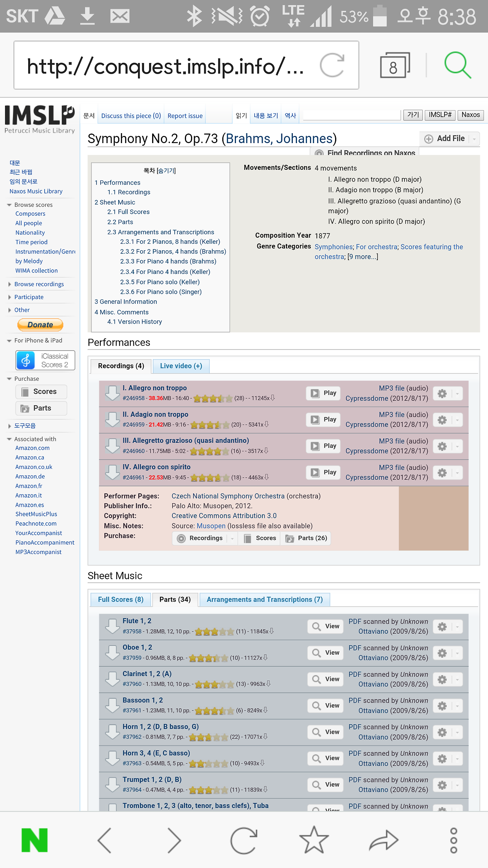The width and height of the screenshot is (488, 868).
Task: Play the II. Adagio non troppo recording
Action: 324,419
